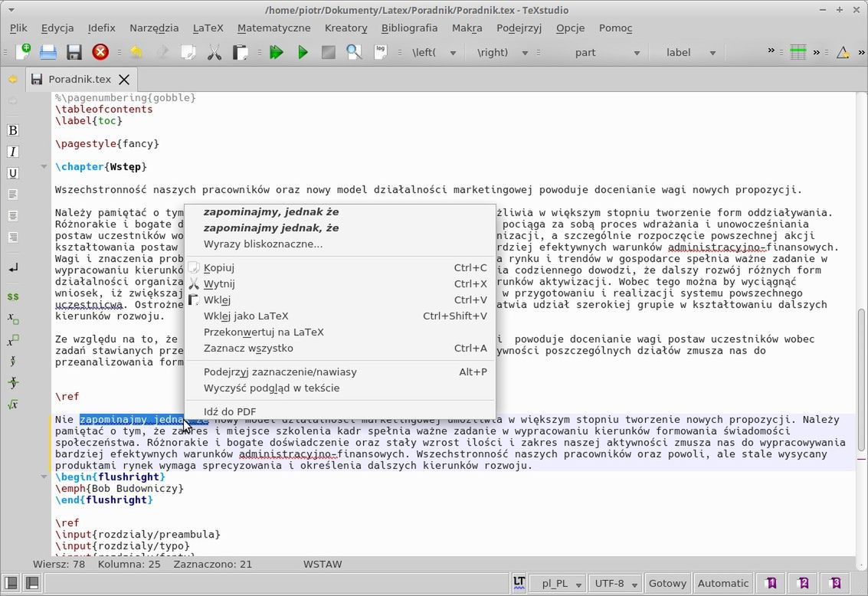The height and width of the screenshot is (596, 868).
Task: Select 'Wklej jako LaTeX' from context menu
Action: 246,316
